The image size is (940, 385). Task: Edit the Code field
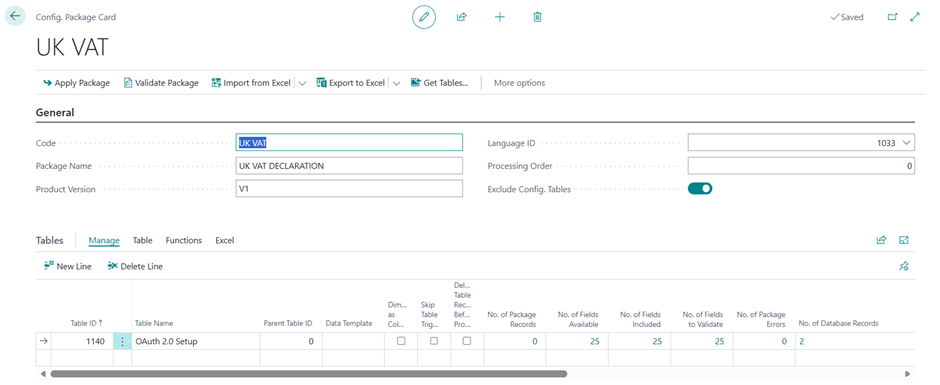pyautogui.click(x=350, y=143)
